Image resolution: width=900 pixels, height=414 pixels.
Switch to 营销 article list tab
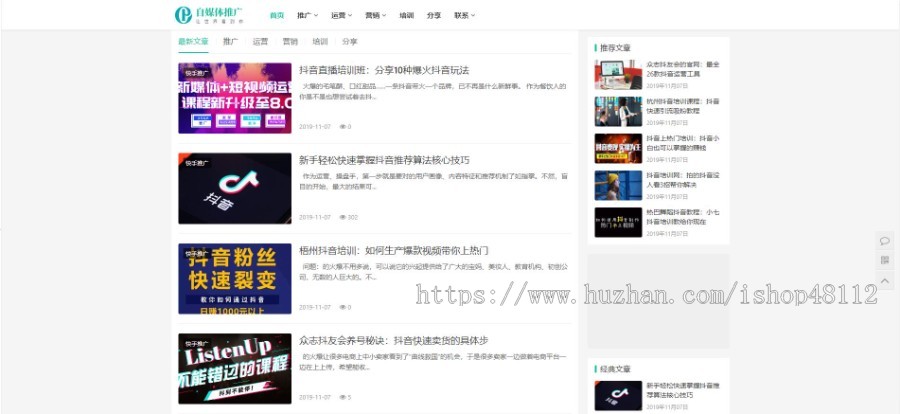[x=290, y=41]
